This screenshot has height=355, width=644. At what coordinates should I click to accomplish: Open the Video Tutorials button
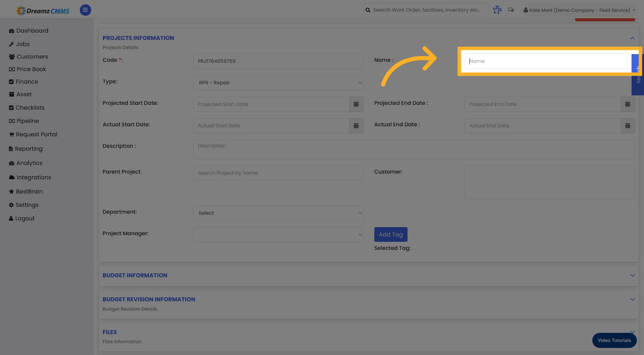click(614, 340)
